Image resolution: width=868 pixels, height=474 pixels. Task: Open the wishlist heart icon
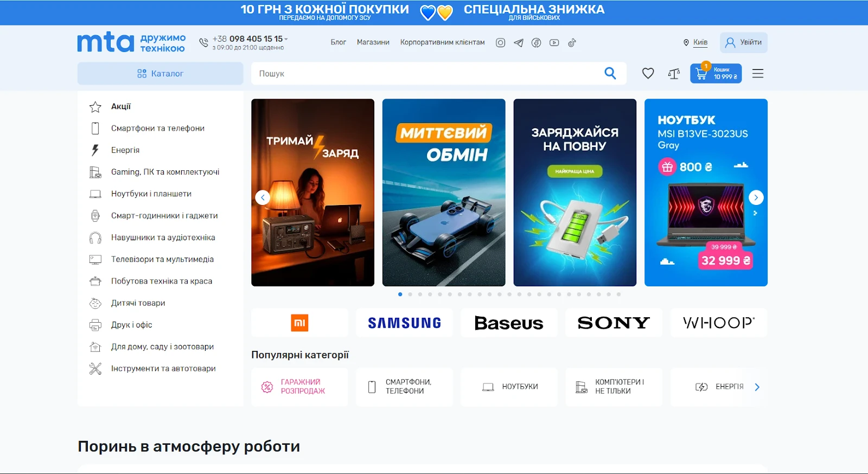(648, 73)
